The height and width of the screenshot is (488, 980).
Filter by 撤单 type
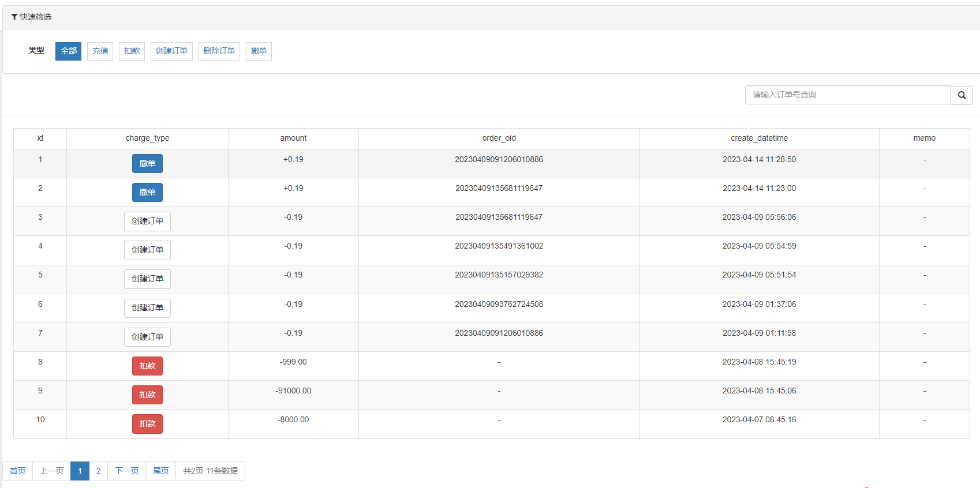point(259,51)
